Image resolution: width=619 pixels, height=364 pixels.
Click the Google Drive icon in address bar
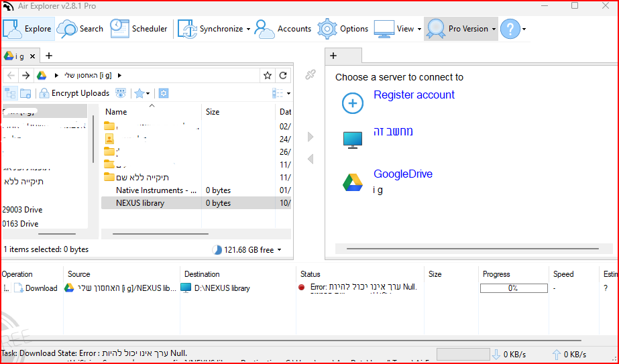[42, 75]
